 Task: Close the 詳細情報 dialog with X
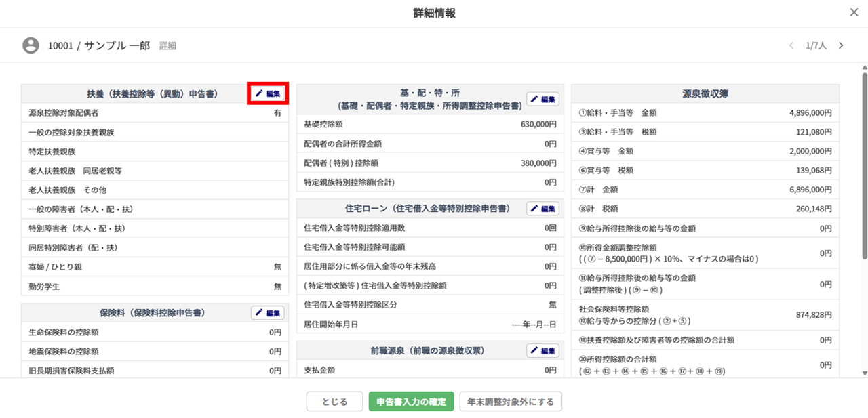tap(854, 12)
